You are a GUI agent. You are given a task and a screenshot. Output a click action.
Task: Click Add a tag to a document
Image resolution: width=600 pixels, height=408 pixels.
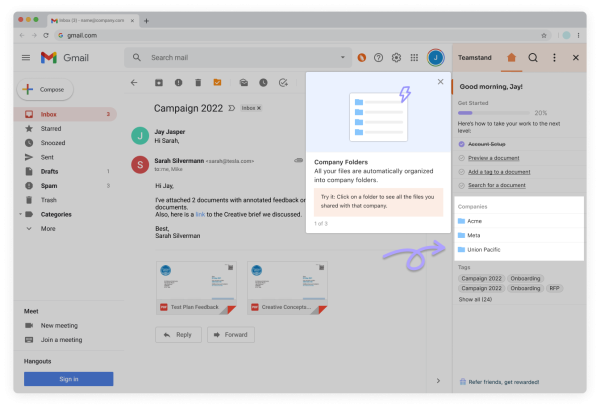499,172
